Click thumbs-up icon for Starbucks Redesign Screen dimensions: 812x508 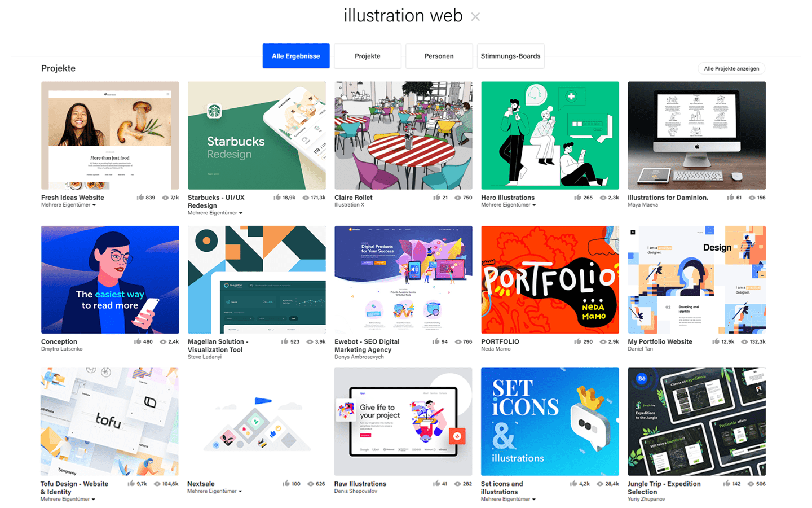277,198
